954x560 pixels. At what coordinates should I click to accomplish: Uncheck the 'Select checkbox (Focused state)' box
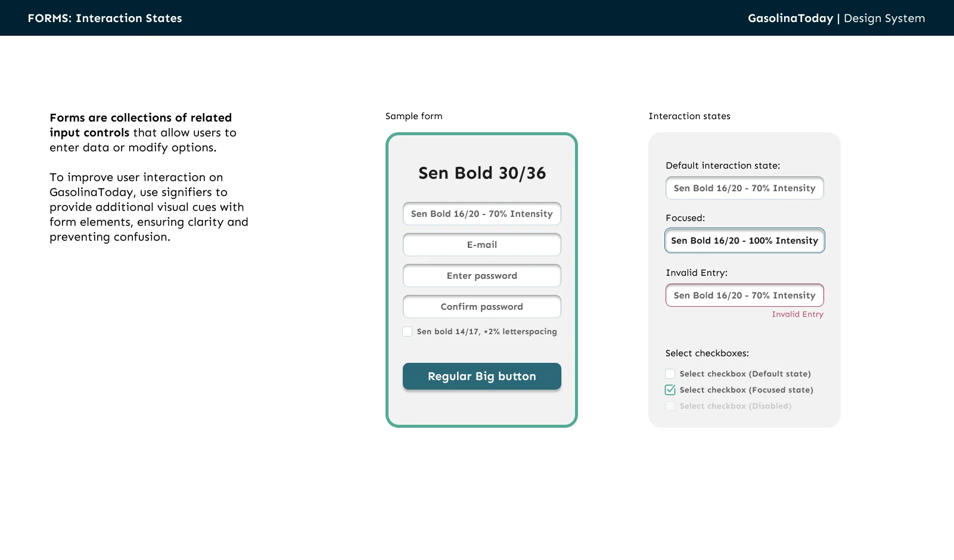(670, 390)
